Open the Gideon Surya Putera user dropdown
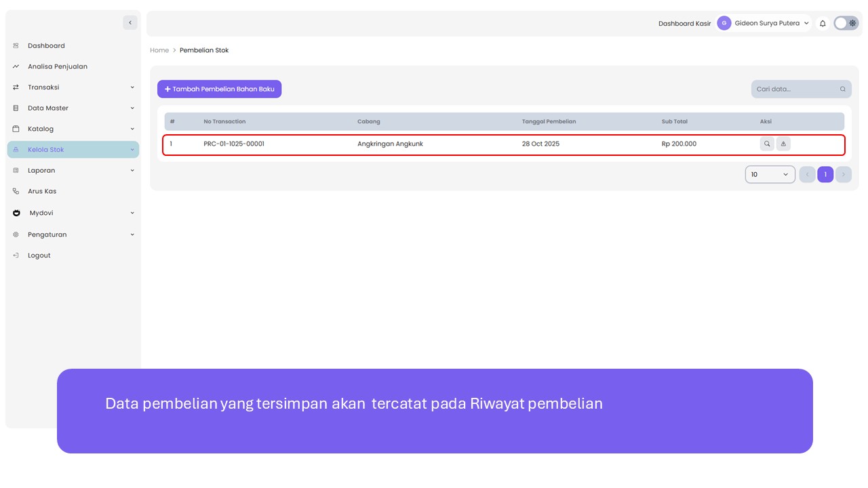Viewport: 868px width, 488px height. click(764, 23)
